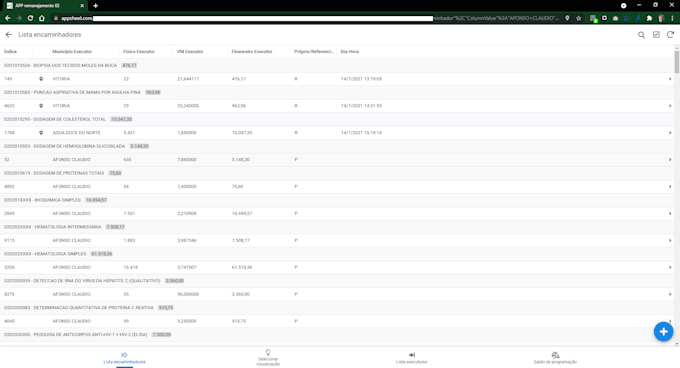Select group PESQUISA DE ANTICORPOS ANTI-HIV-1 + HIV-2
The image size is (680, 368).
(337, 334)
